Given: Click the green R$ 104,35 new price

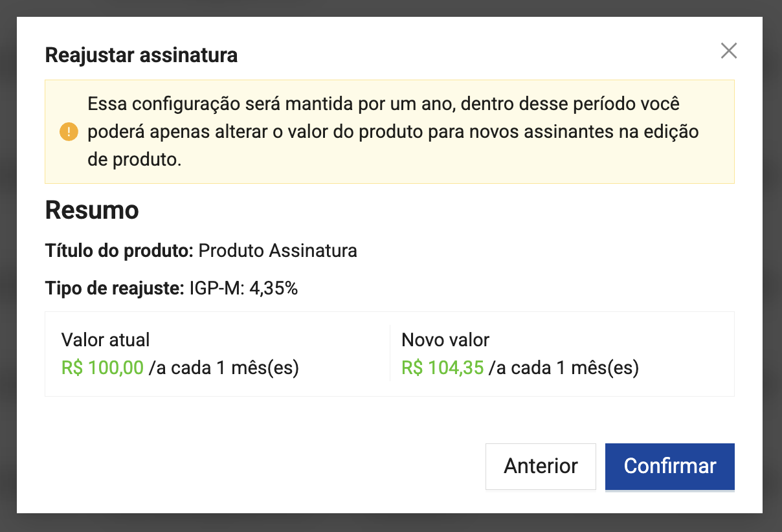Looking at the screenshot, I should (443, 368).
